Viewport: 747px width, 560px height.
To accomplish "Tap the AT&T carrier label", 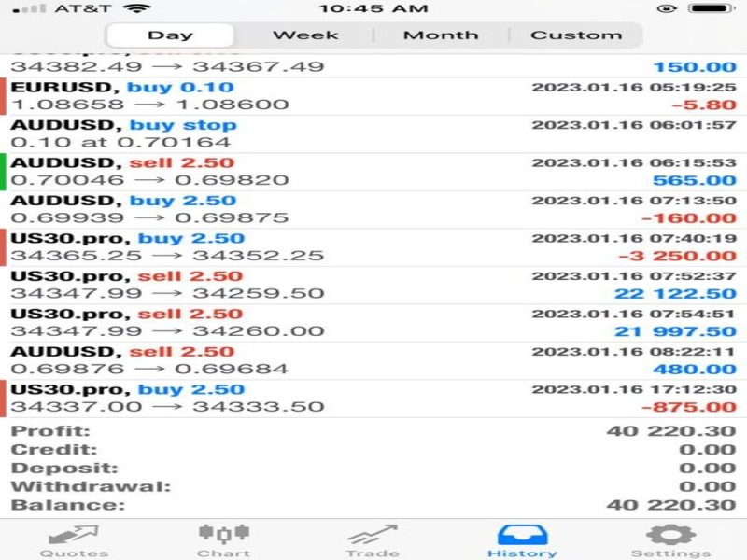I will tap(83, 8).
